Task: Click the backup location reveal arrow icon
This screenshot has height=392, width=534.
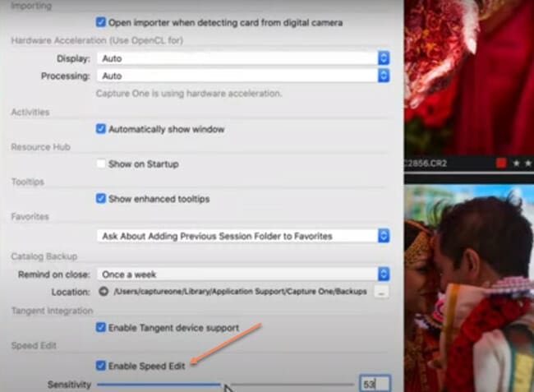Action: 104,292
